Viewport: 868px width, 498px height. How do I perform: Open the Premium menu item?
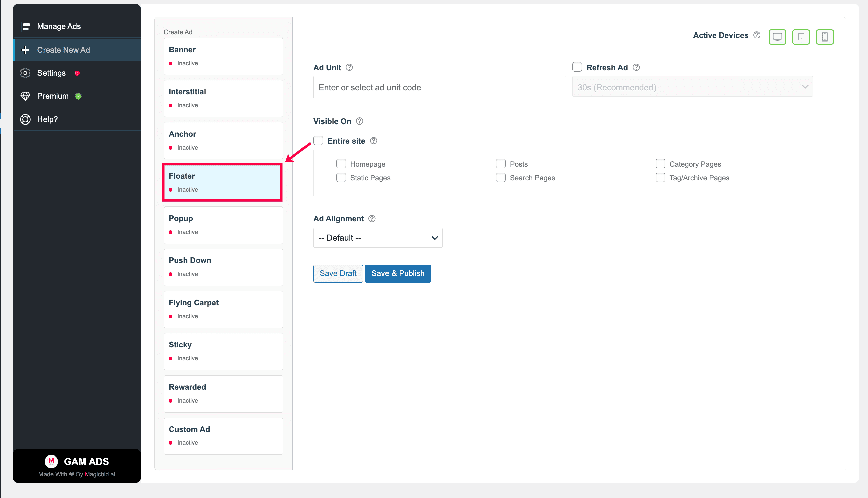tap(77, 96)
